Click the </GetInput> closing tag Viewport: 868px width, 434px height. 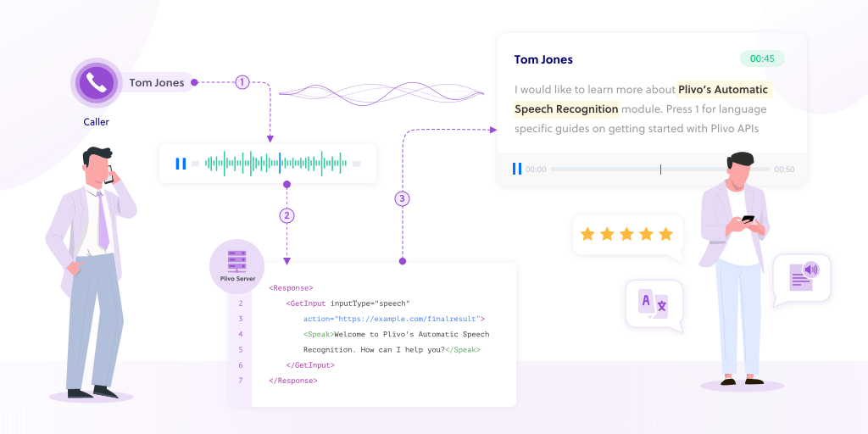pos(310,365)
